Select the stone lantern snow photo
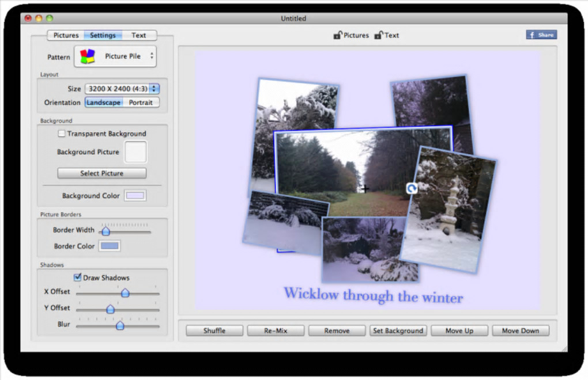The width and height of the screenshot is (588, 380). point(448,210)
